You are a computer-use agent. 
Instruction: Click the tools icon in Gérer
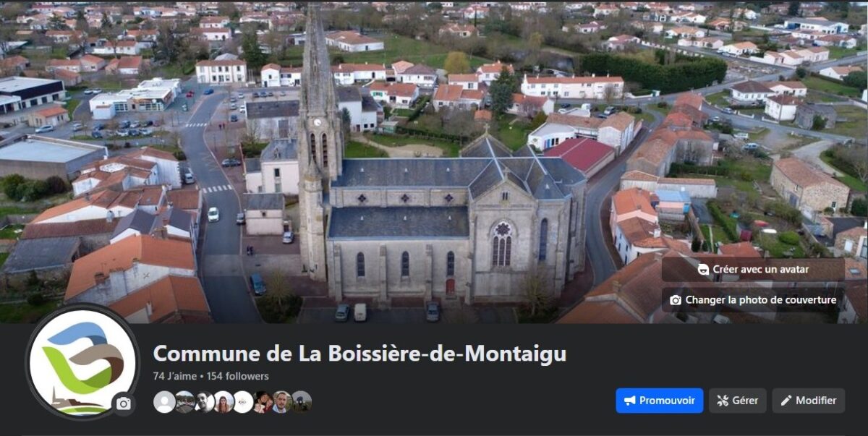pyautogui.click(x=723, y=401)
